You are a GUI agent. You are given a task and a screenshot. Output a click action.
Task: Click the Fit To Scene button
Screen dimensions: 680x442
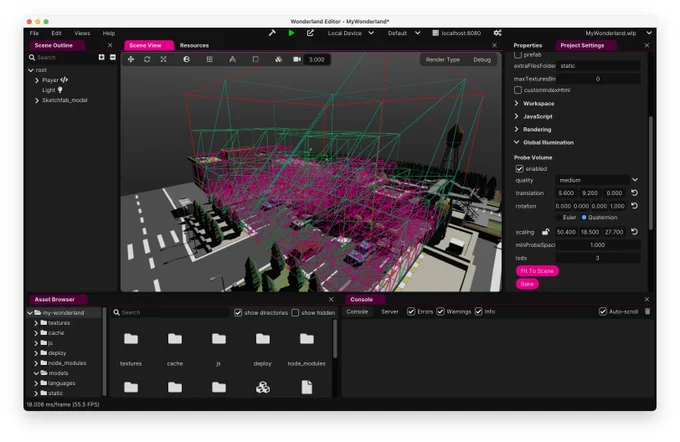tap(537, 271)
